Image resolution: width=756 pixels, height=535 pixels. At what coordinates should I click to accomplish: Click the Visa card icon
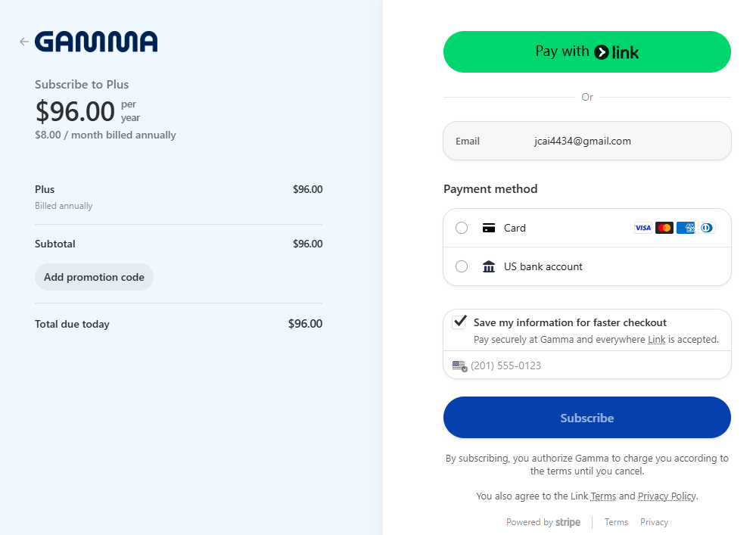pos(642,228)
